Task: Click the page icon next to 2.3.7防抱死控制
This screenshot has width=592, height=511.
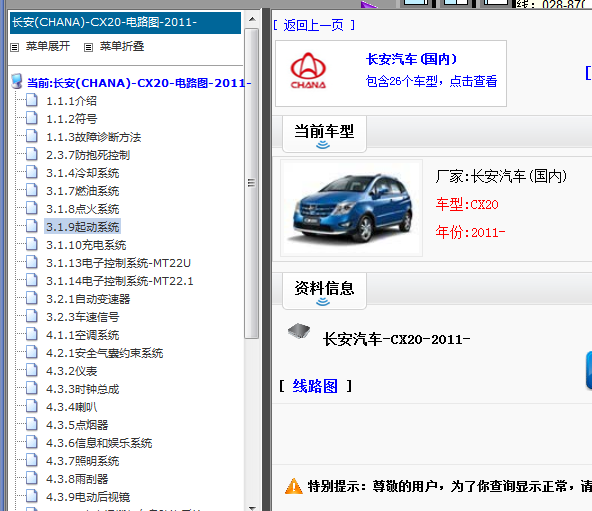Action: pos(32,154)
